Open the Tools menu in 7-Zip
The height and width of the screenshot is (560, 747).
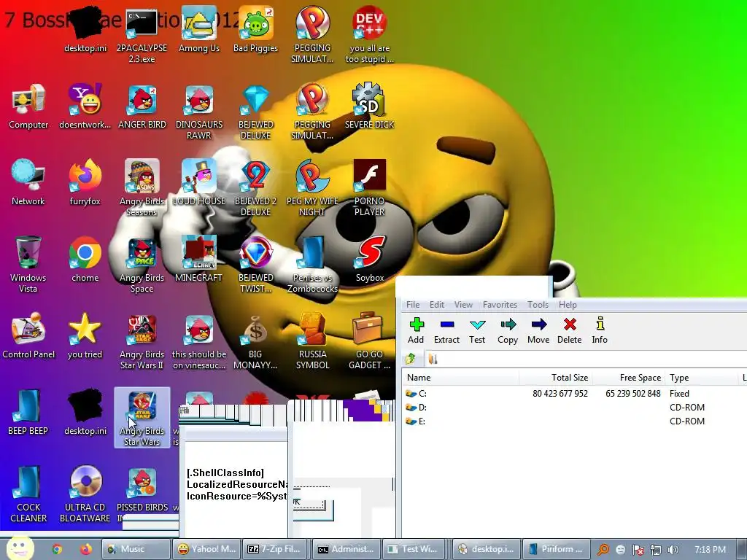(x=538, y=305)
